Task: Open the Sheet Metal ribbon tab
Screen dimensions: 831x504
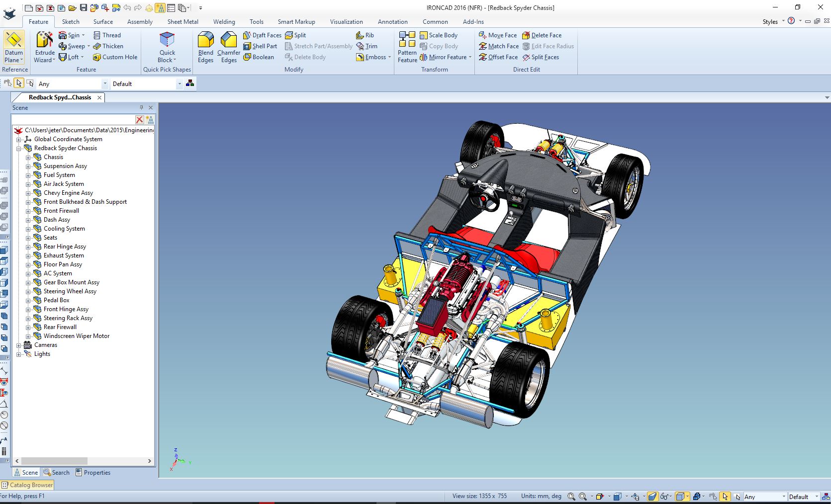Action: [183, 22]
